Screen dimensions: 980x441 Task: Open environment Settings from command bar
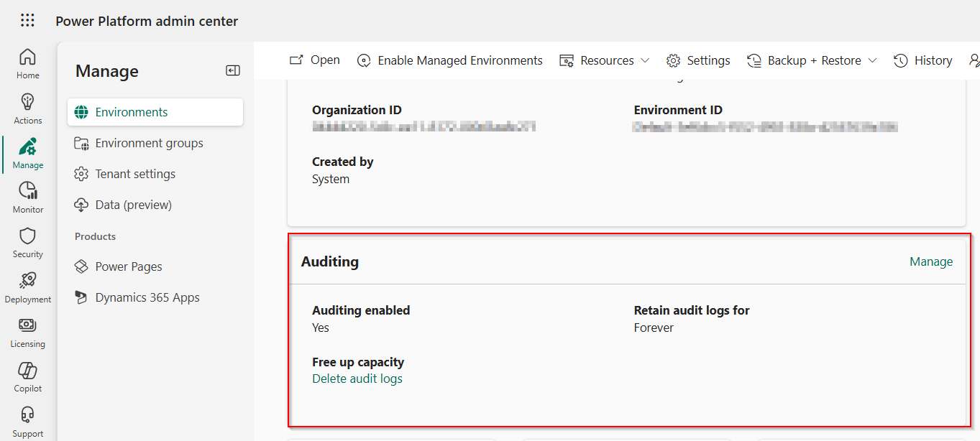tap(698, 60)
